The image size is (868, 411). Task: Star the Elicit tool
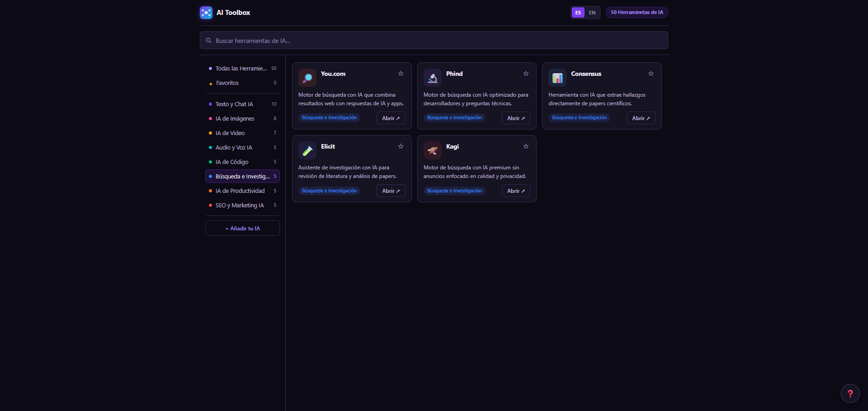tap(401, 146)
